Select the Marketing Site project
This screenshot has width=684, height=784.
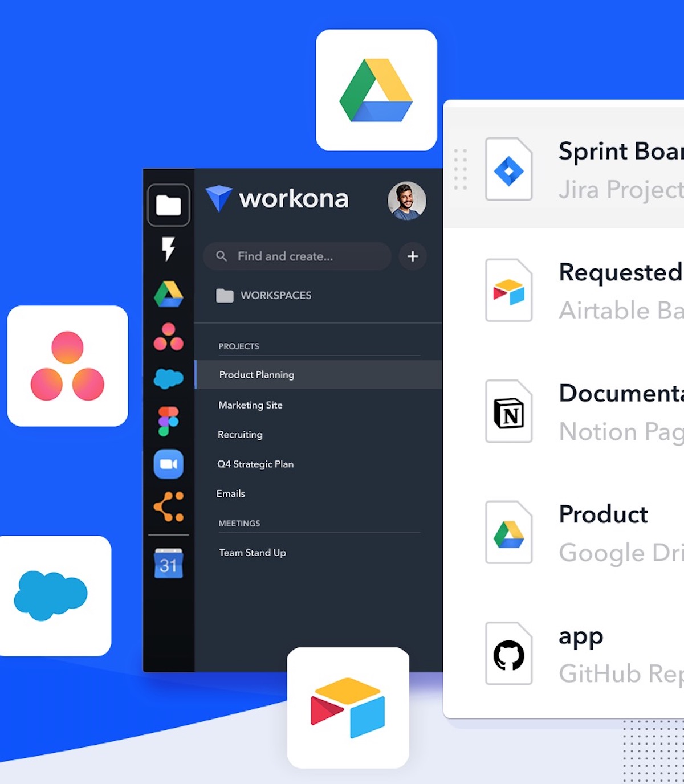click(x=250, y=405)
